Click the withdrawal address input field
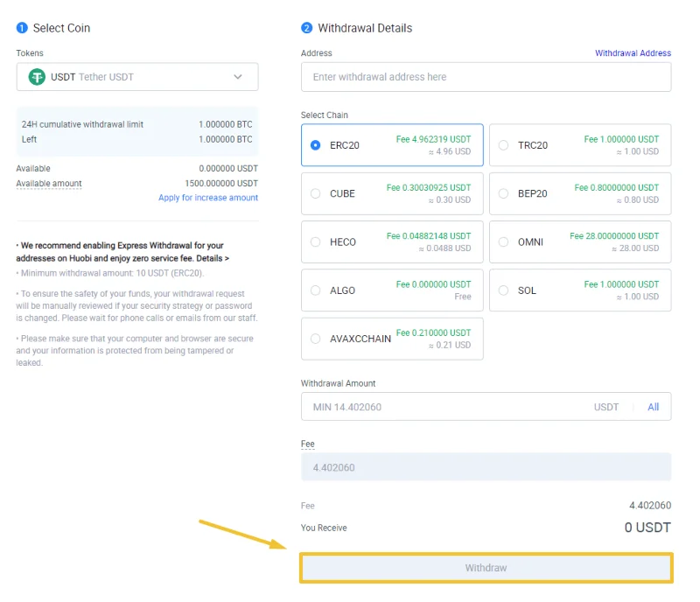The width and height of the screenshot is (700, 602). [486, 77]
